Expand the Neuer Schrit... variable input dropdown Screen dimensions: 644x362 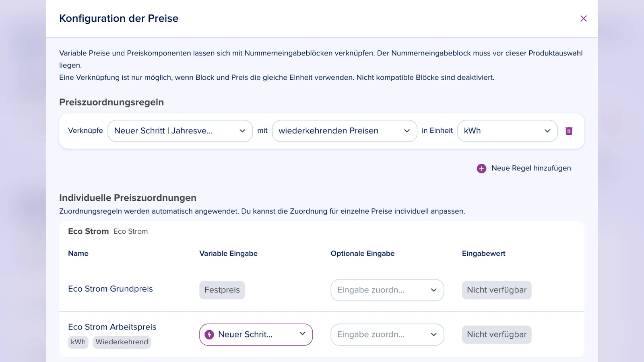[x=256, y=335]
